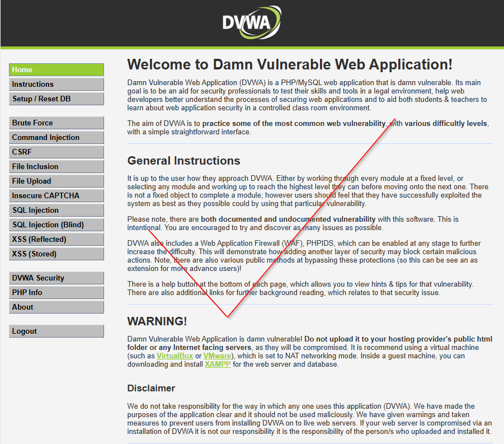Screen dimensions: 504x444
Task: Select the Brute Force module
Action: click(x=56, y=123)
